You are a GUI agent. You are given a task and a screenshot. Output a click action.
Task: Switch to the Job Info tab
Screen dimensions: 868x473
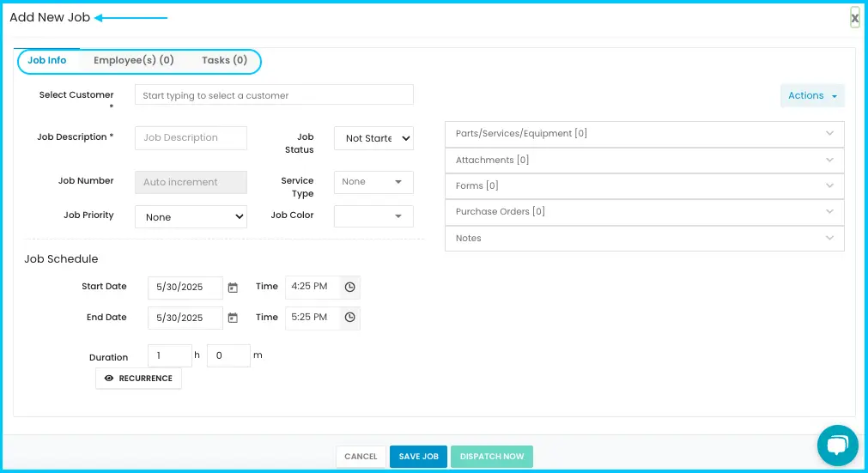click(x=47, y=60)
